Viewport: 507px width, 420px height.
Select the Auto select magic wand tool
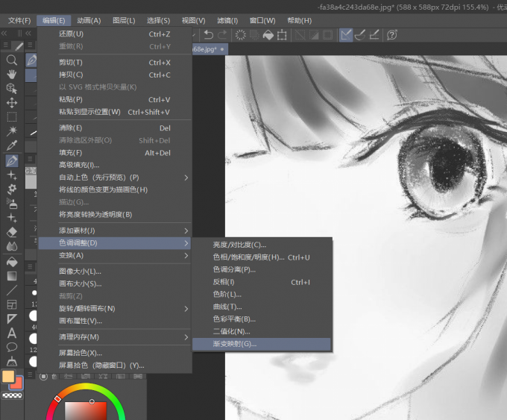12,131
